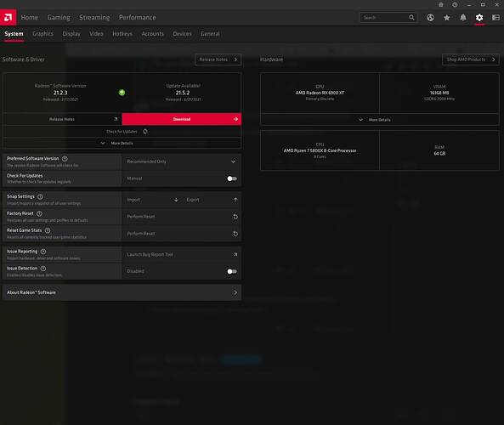Switch to the General tab
The width and height of the screenshot is (504, 425).
click(210, 34)
